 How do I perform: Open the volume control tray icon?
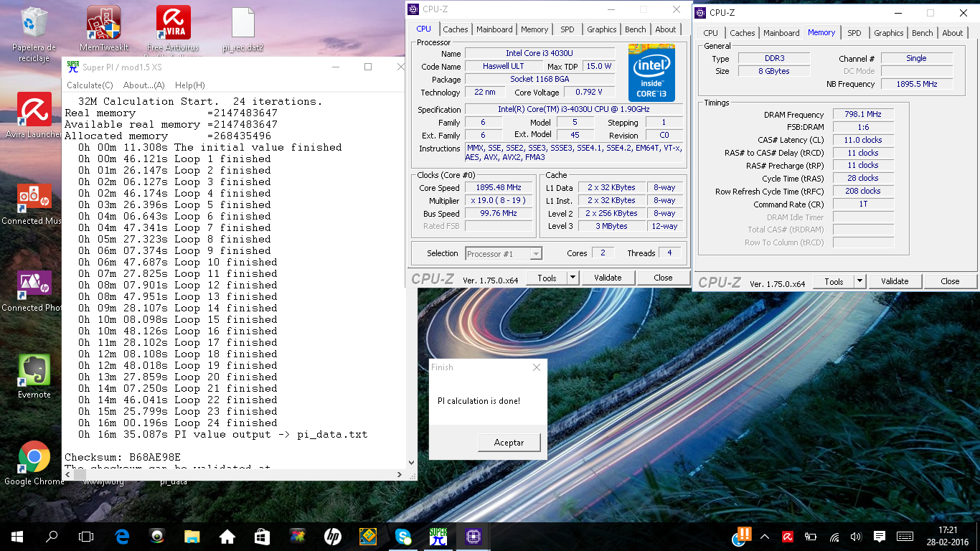856,536
